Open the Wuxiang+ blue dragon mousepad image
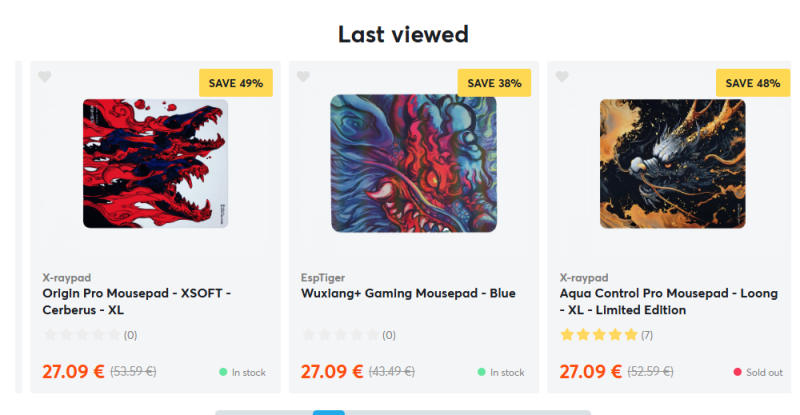This screenshot has width=800, height=415. tap(414, 163)
